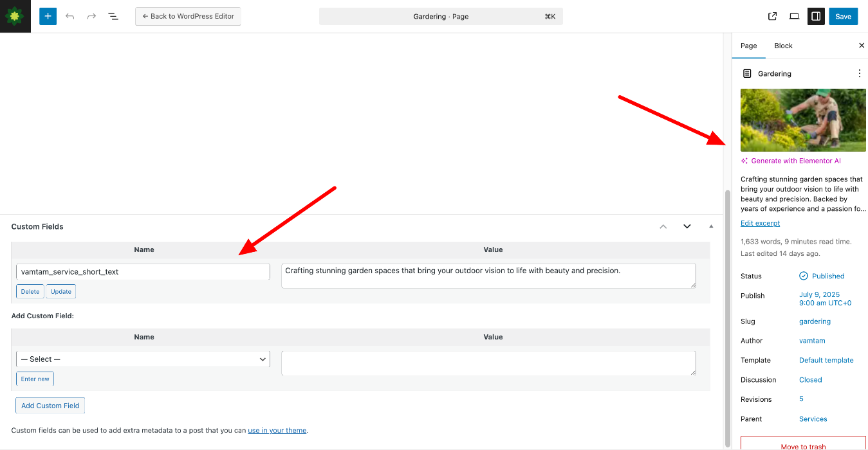Delete the vamtam_service_short_text custom field

coord(30,292)
